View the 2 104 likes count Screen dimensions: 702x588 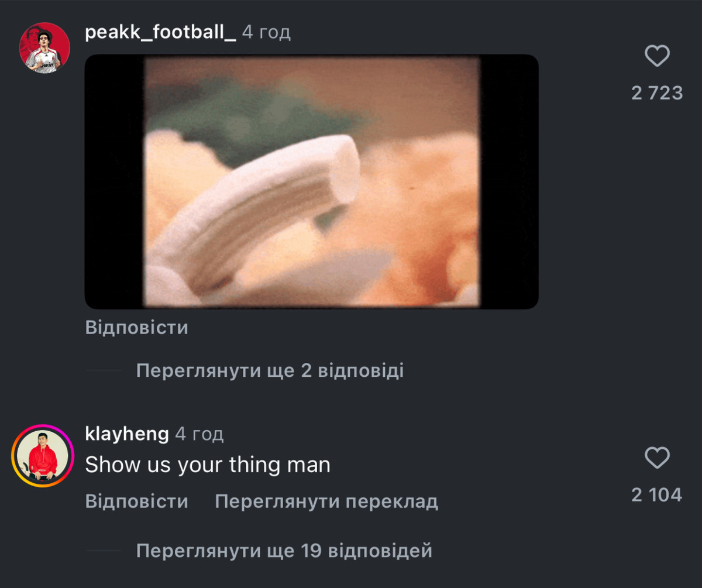coord(657,495)
